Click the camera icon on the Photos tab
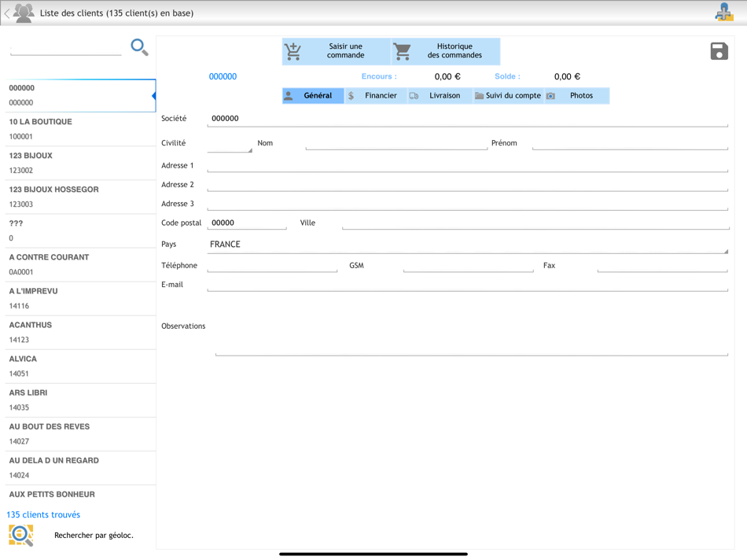This screenshot has width=747, height=560. pyautogui.click(x=550, y=95)
